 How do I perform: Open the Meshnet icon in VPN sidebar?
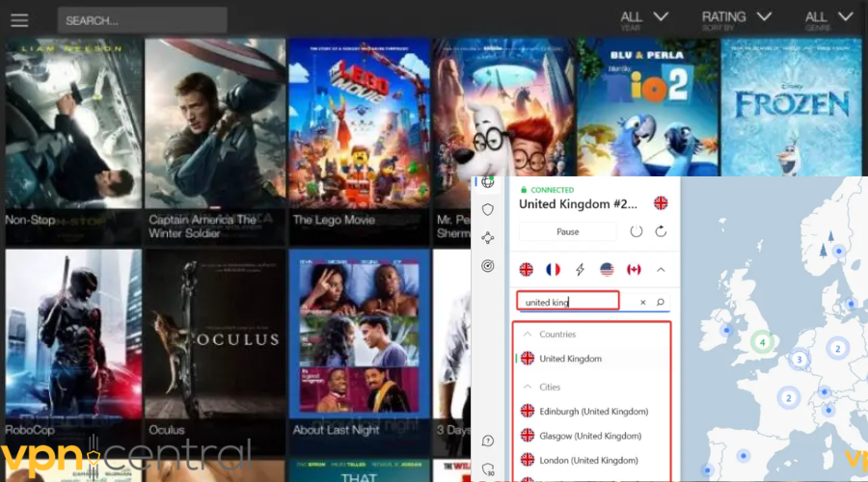[488, 237]
